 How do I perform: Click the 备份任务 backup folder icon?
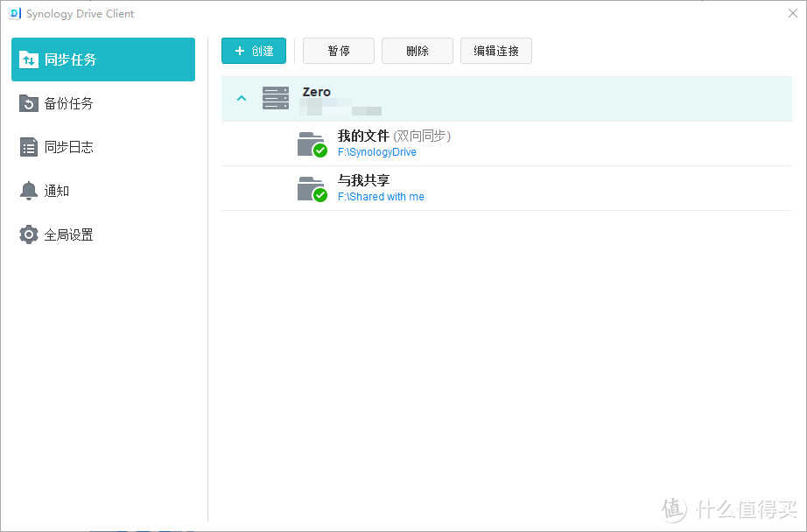tap(29, 103)
